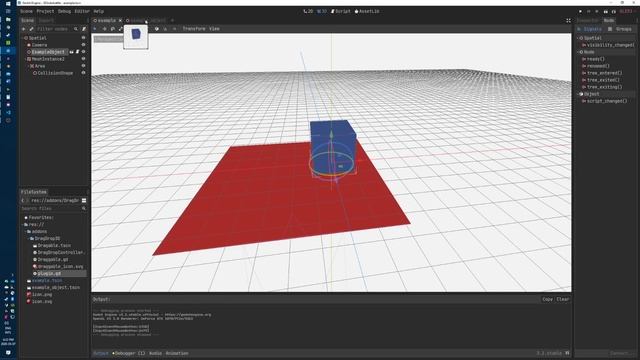Collapse the addons folder in FileSystem
The height and width of the screenshot is (360, 640).
coord(25,231)
